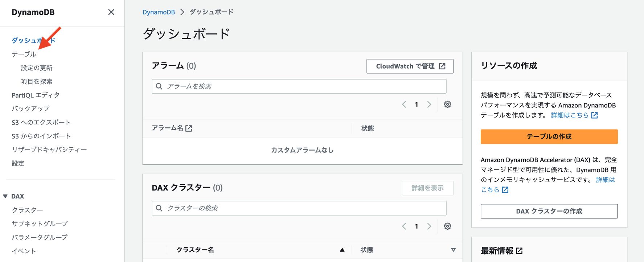The height and width of the screenshot is (262, 644).
Task: Click the search icon in the cluster search field
Action: point(159,208)
